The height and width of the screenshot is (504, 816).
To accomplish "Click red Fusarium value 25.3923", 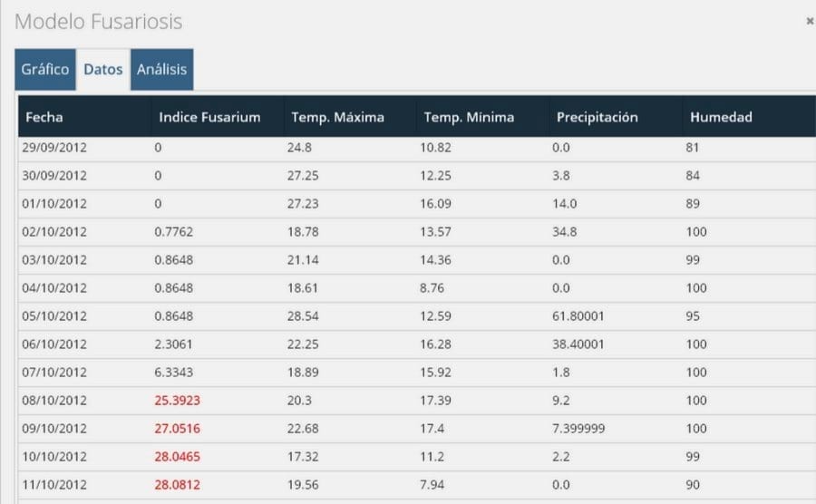I will pos(178,400).
